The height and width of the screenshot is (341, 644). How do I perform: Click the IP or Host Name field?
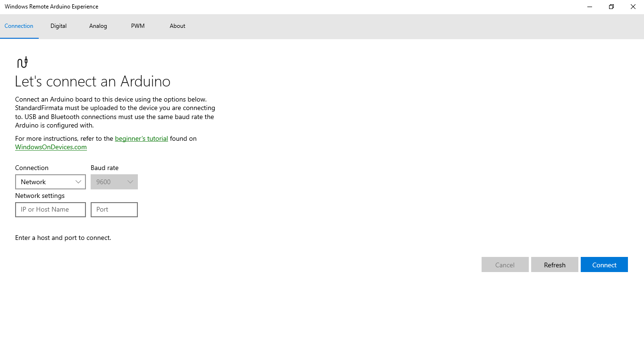coord(50,209)
